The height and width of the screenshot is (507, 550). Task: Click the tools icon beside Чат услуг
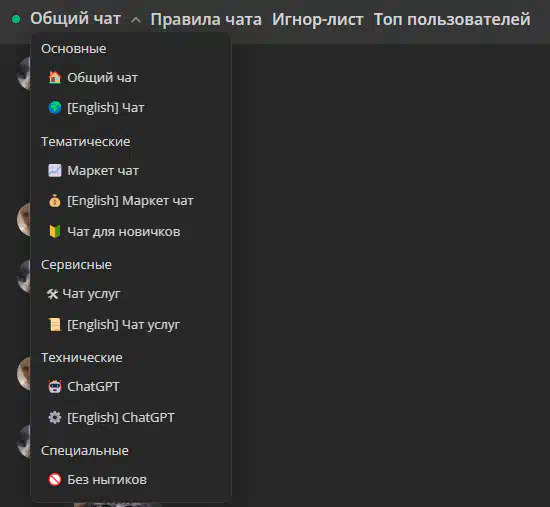(x=53, y=294)
